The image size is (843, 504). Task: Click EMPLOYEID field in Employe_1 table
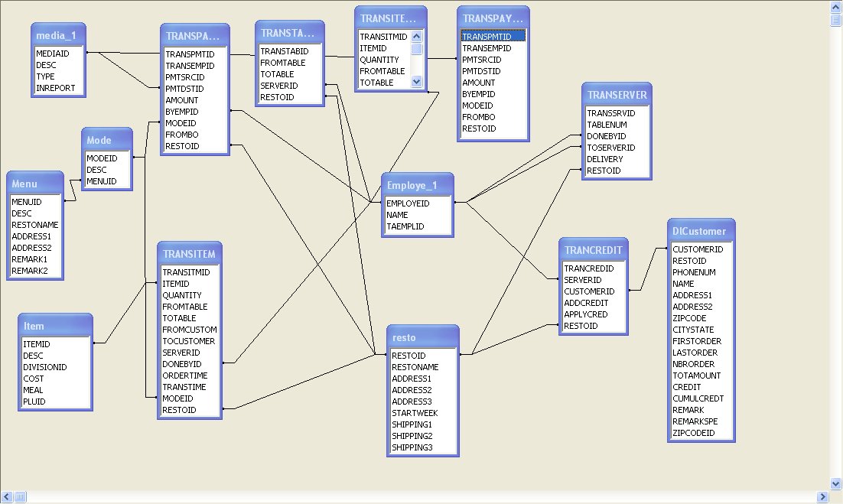tap(408, 203)
